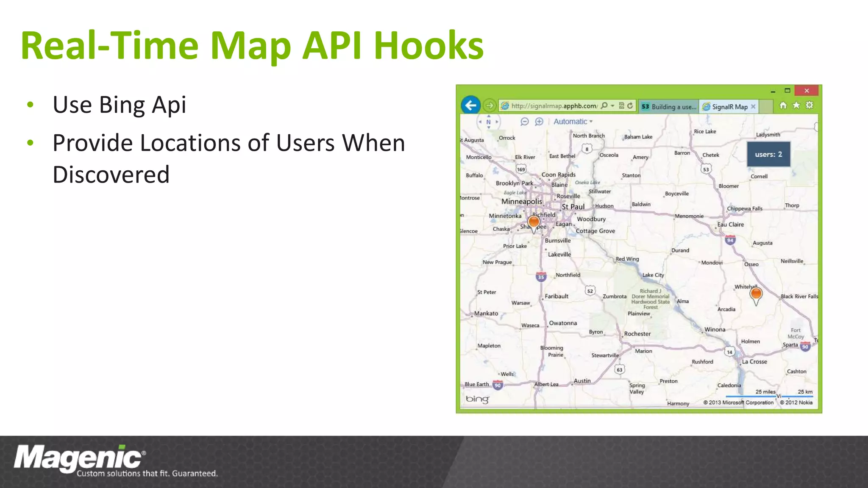Click the 'users: 2' info box

pyautogui.click(x=768, y=154)
